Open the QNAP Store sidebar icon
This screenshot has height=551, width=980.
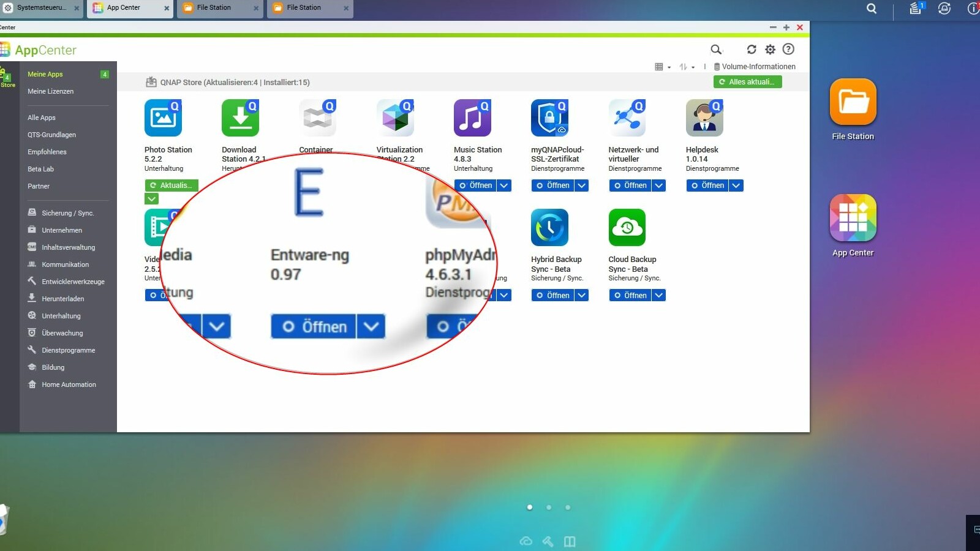[x=7, y=78]
